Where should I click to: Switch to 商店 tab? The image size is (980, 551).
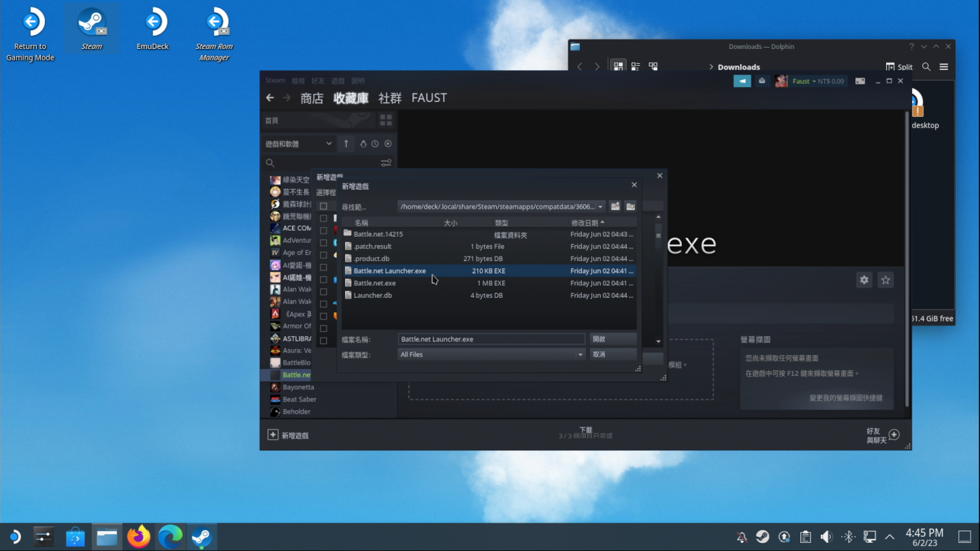pos(312,98)
